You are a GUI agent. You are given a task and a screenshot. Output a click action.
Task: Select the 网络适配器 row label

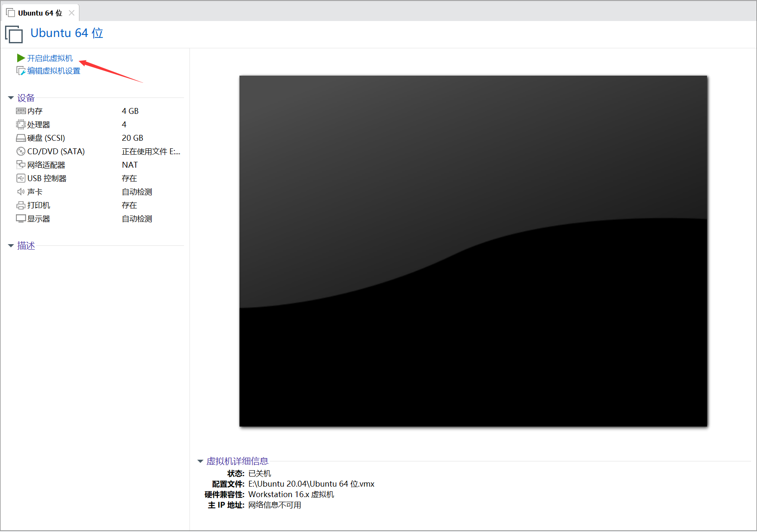(46, 165)
